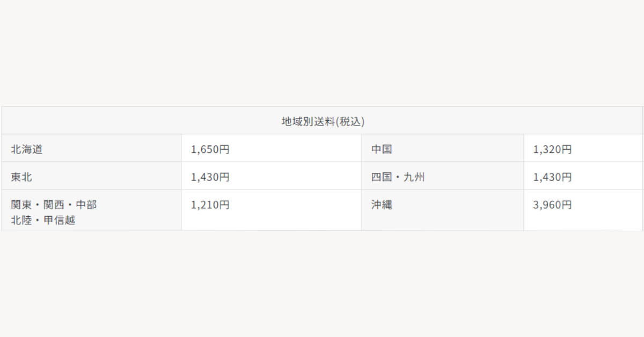The image size is (644, 337).
Task: Select the 沖縄 region cell
Action: tap(442, 210)
